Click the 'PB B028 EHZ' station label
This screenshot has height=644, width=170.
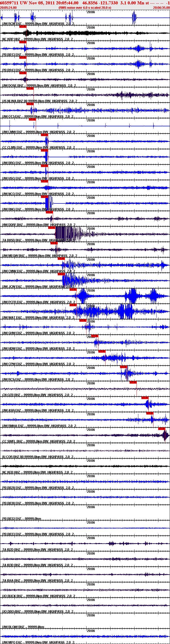[x=12, y=488]
